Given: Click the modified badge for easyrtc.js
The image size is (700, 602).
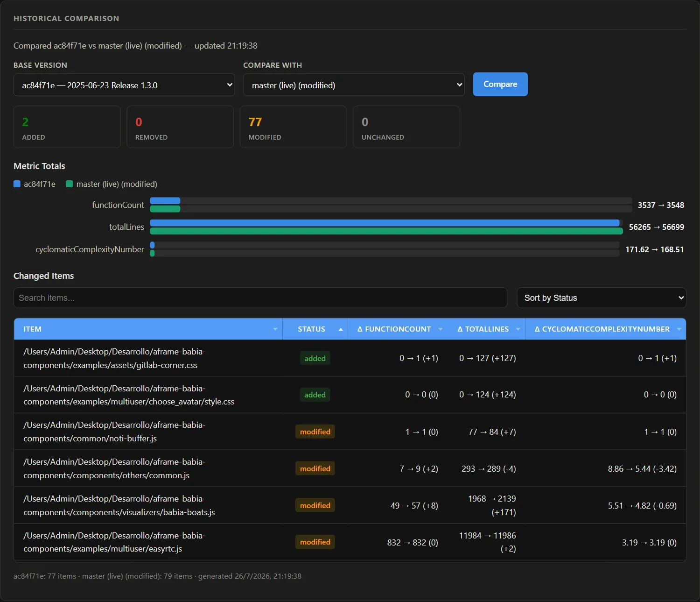Looking at the screenshot, I should [x=315, y=542].
